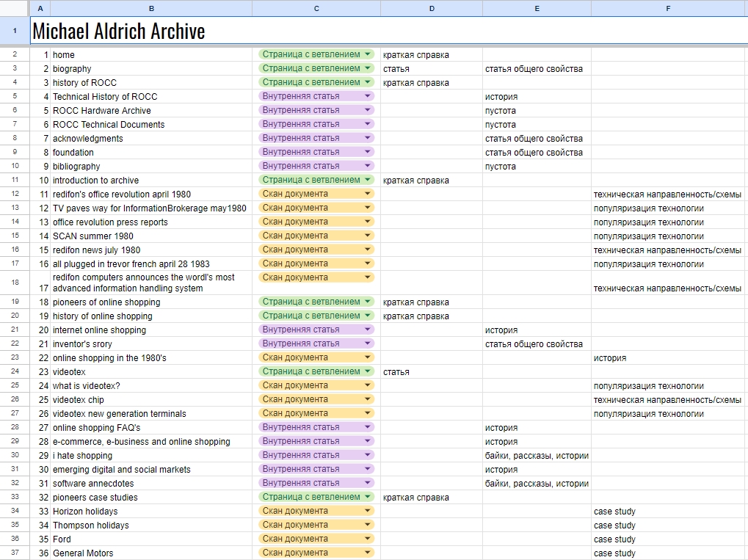
Task: Click the cell 'foundation'
Action: tap(151, 153)
